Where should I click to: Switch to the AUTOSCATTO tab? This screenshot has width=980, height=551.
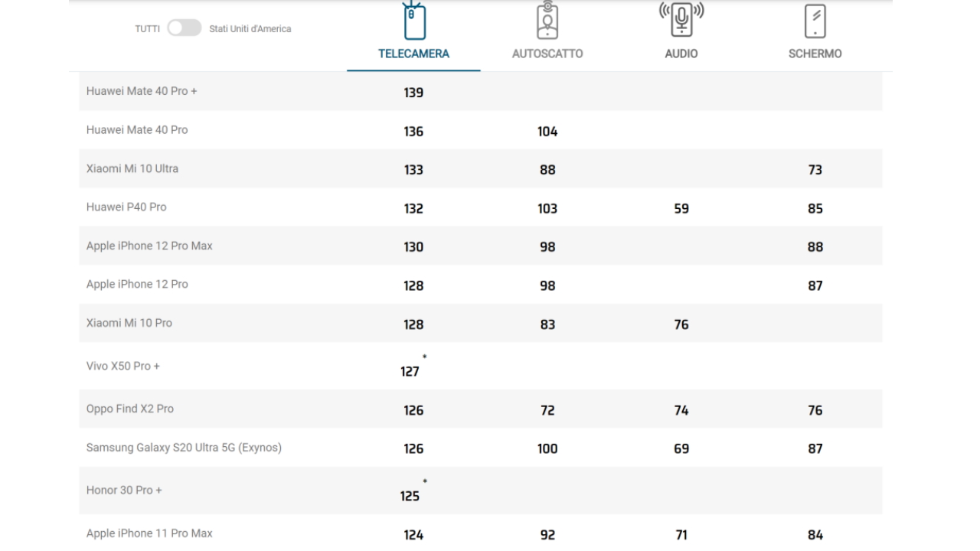(x=547, y=54)
